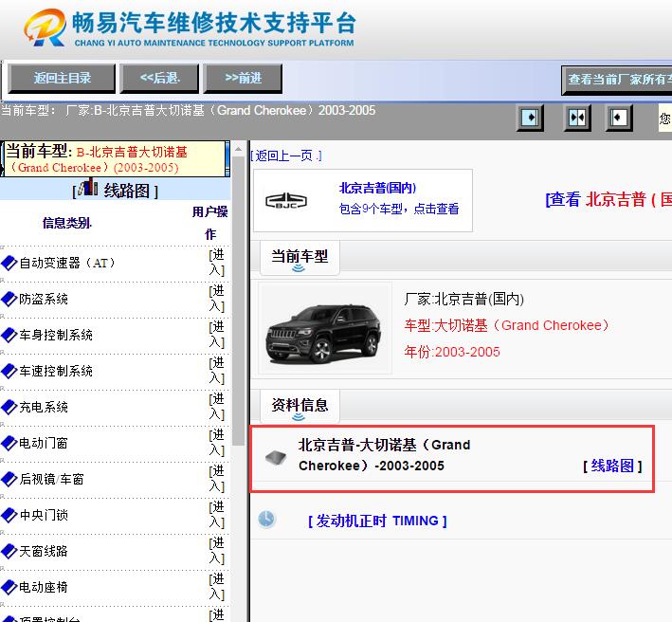Viewport: 672px width, 622px height.
Task: Open the [查看 北京吉普 link at right
Action: coord(608,199)
